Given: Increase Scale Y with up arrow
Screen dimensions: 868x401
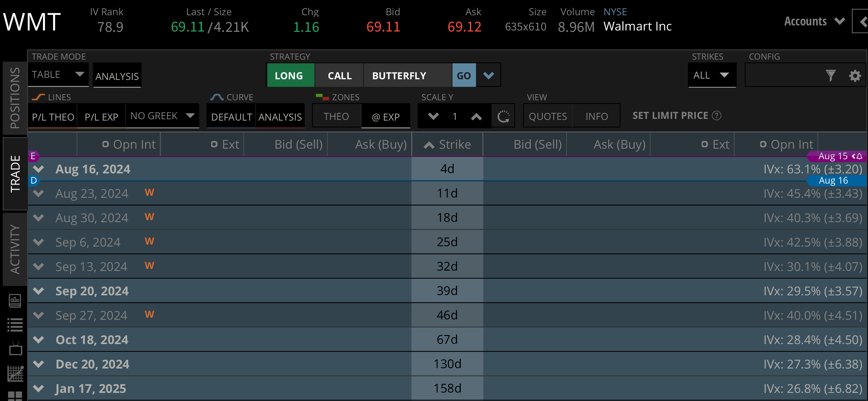Looking at the screenshot, I should 476,117.
